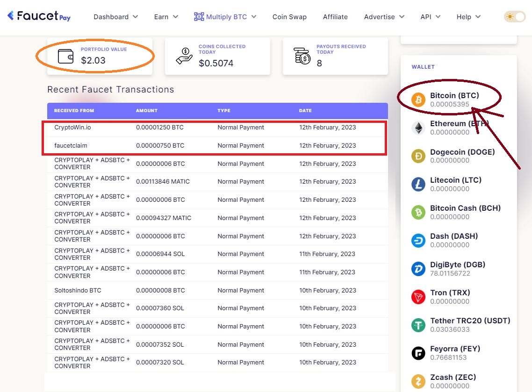The height and width of the screenshot is (392, 532).
Task: Click the $0.5074 coins collected value
Action: [216, 63]
